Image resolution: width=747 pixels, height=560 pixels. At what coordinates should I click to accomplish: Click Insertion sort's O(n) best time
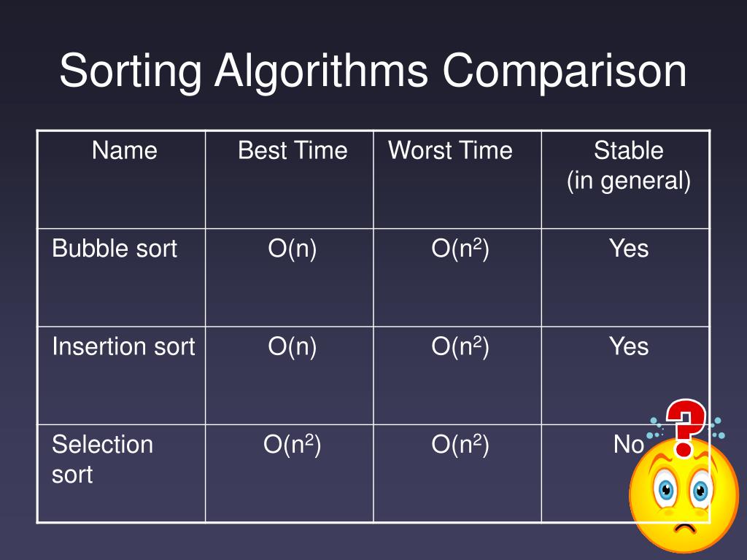tap(293, 346)
